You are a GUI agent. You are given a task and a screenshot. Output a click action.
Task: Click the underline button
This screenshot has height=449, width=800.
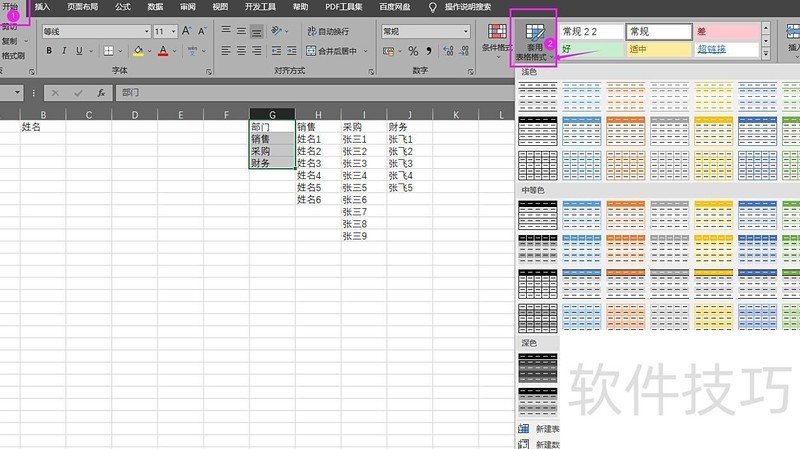click(x=79, y=51)
